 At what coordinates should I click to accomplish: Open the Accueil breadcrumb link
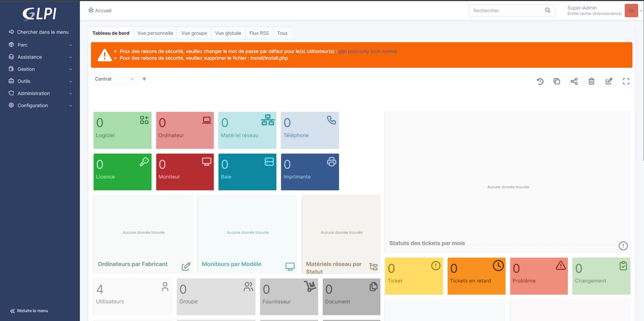(x=103, y=10)
